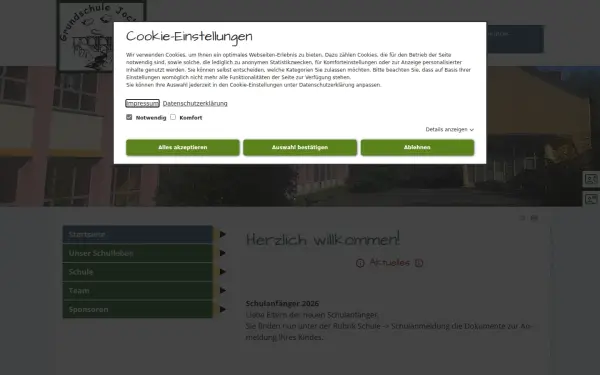Screen dimensions: 600x375
Task: Click the upper contact card side icon
Action: [x=591, y=179]
